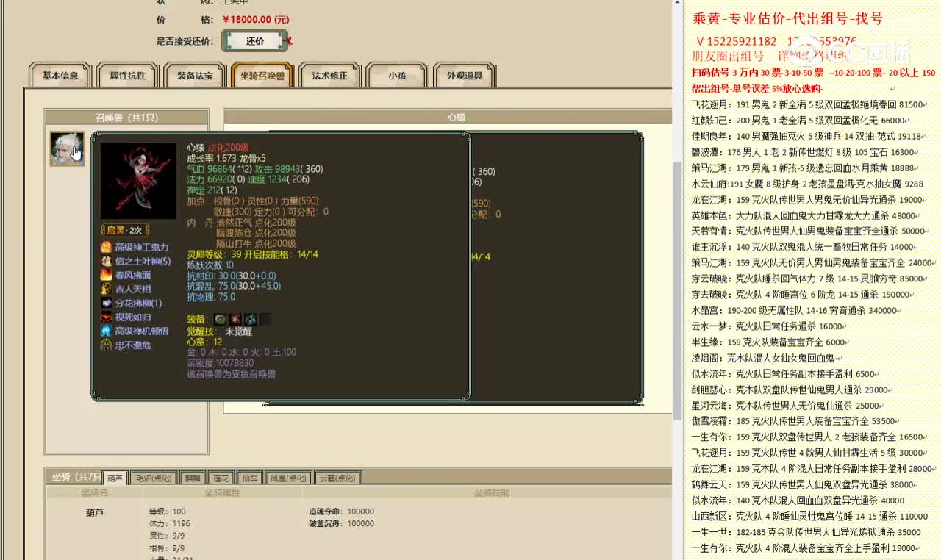This screenshot has width=941, height=560.
Task: Click the 炼妖次数 10 text
Action: coord(210,265)
